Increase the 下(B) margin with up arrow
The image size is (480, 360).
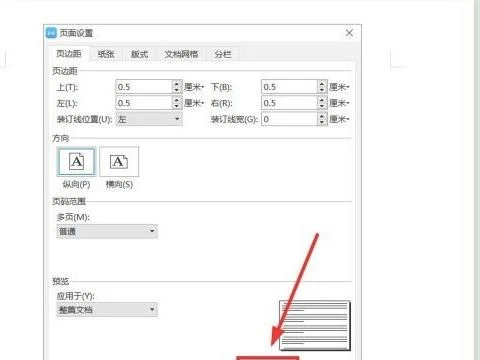click(322, 84)
